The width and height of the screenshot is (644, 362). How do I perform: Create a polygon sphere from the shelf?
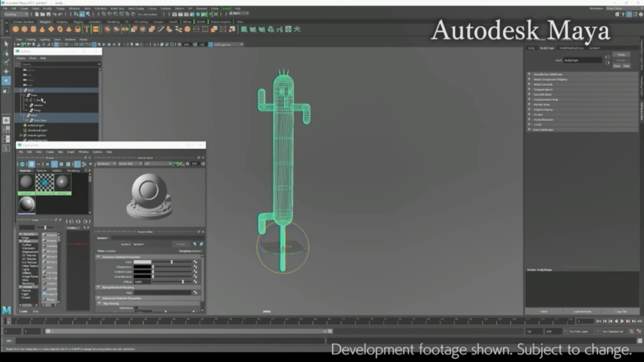pos(16,29)
